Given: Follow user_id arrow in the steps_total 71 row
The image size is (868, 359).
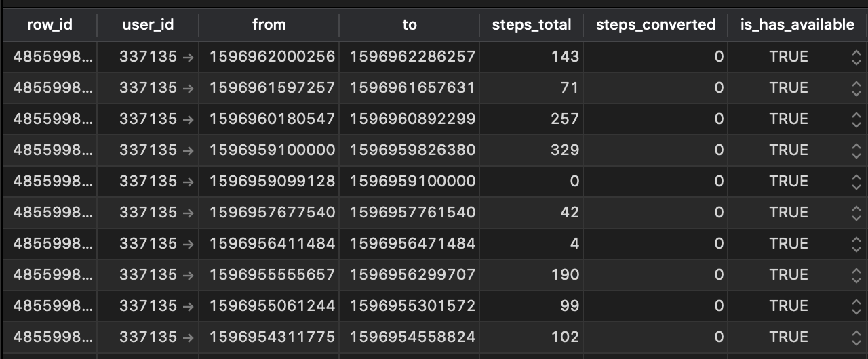Looking at the screenshot, I should pyautogui.click(x=189, y=88).
